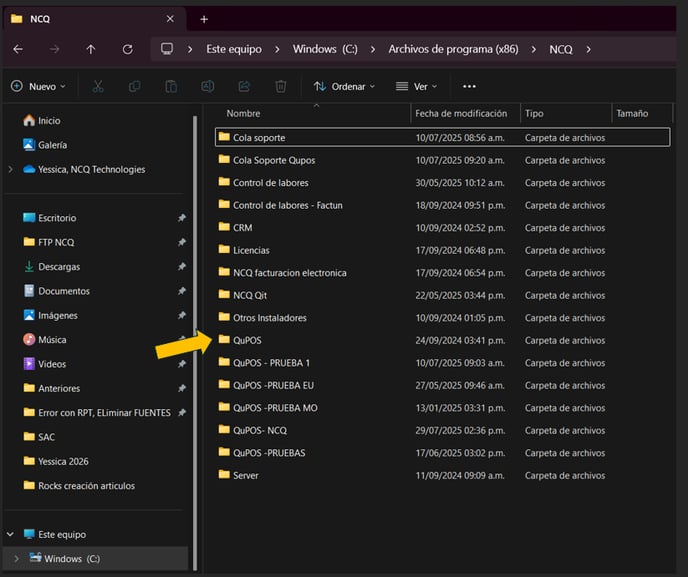688x577 pixels.
Task: Open SAC folder in sidebar
Action: click(x=39, y=437)
